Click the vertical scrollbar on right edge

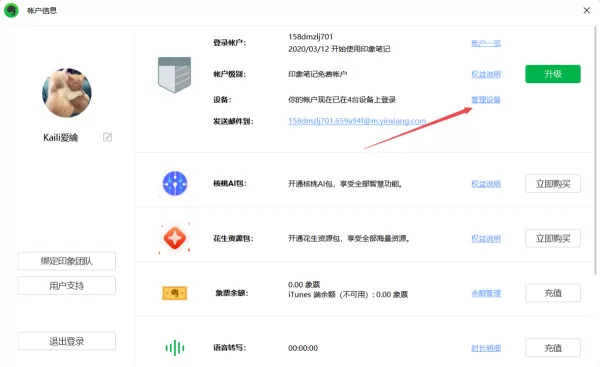pyautogui.click(x=595, y=151)
